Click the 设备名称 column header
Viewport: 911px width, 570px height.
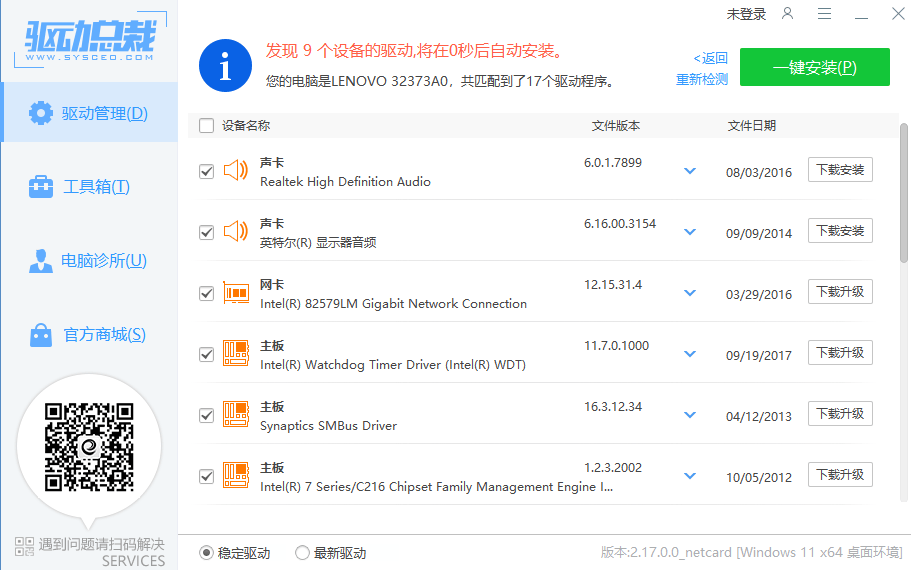[246, 126]
